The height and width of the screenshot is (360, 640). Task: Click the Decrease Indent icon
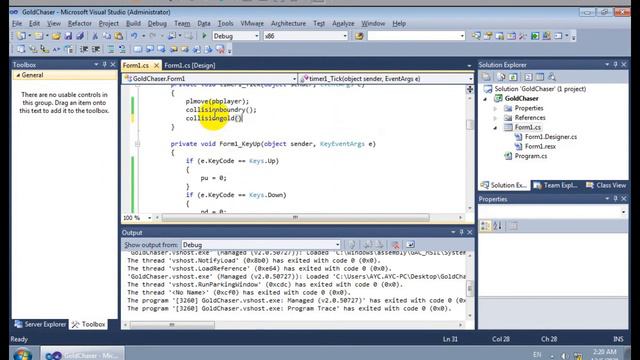tap(84, 49)
